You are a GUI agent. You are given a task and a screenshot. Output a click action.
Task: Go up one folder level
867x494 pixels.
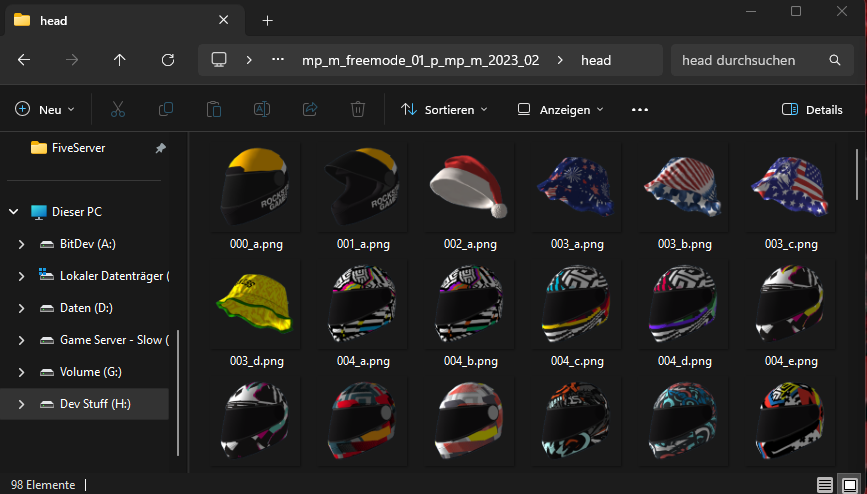point(119,60)
